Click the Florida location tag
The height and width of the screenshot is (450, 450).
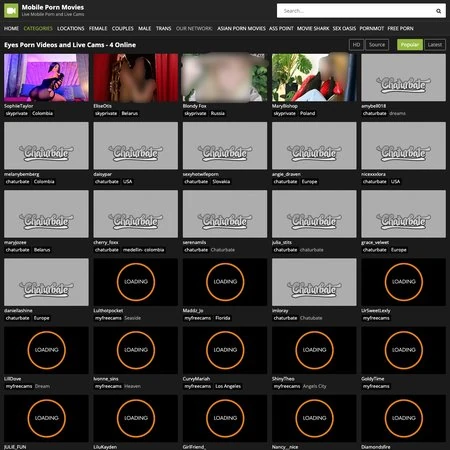pos(223,318)
